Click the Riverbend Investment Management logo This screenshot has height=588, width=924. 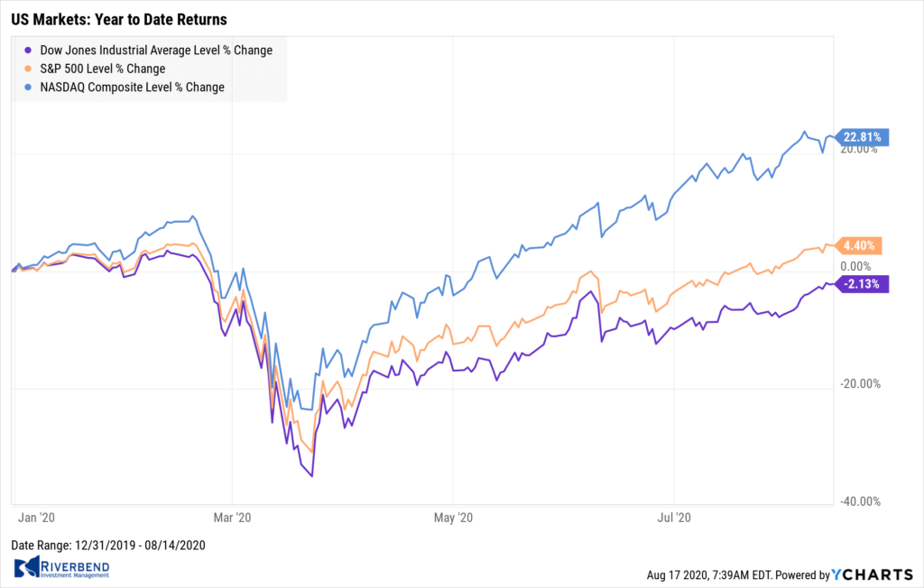click(x=60, y=568)
